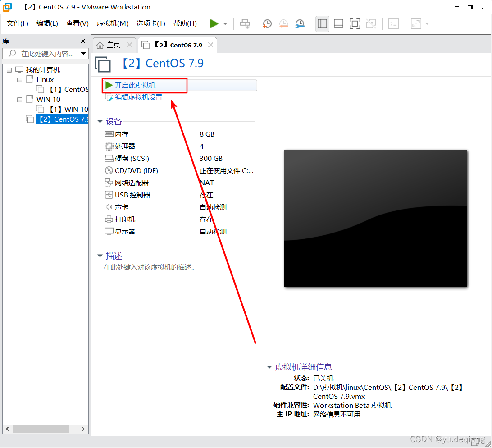Screen dimensions: 492x448
Task: Click the black VM screen thumbnail
Action: [375, 218]
